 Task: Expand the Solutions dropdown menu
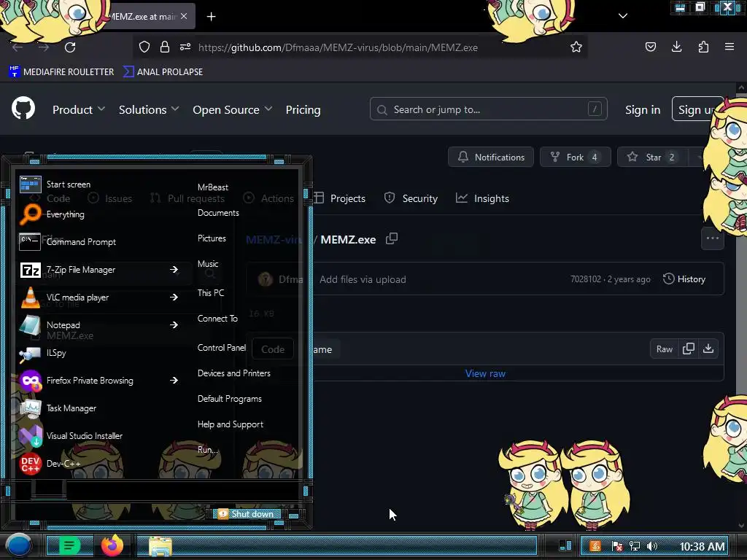click(x=149, y=109)
